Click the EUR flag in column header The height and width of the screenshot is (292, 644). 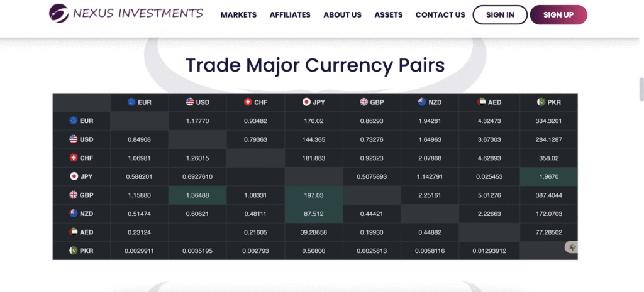(131, 102)
